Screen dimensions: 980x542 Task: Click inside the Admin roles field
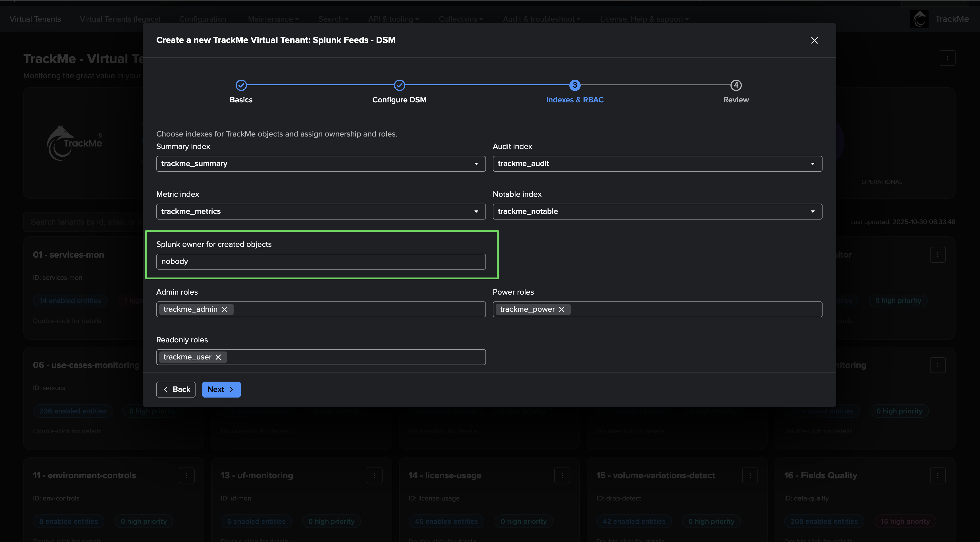point(358,309)
